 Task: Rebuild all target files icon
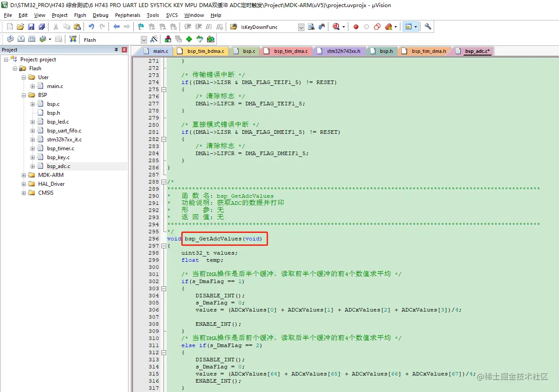(x=32, y=40)
